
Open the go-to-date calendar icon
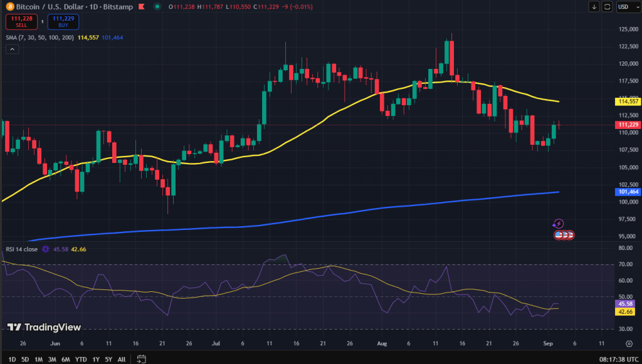(x=142, y=359)
